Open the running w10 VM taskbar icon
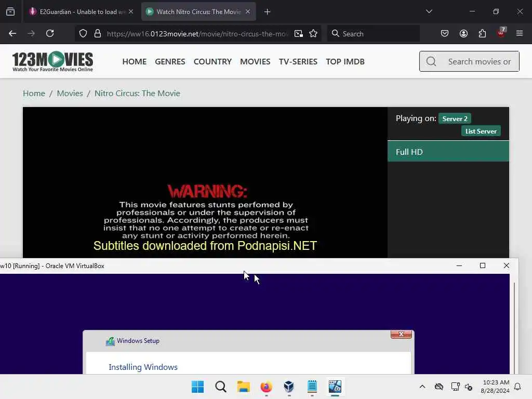 335,387
